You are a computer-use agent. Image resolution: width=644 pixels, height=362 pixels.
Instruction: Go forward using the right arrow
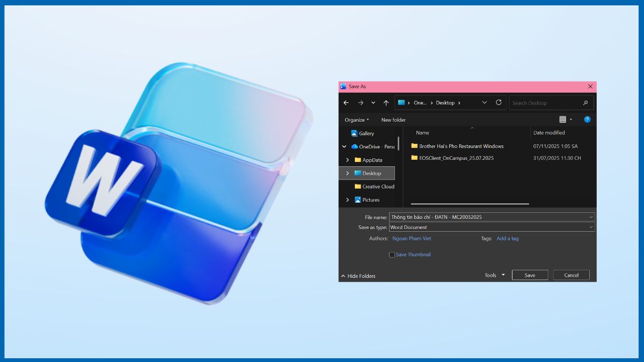coord(361,103)
